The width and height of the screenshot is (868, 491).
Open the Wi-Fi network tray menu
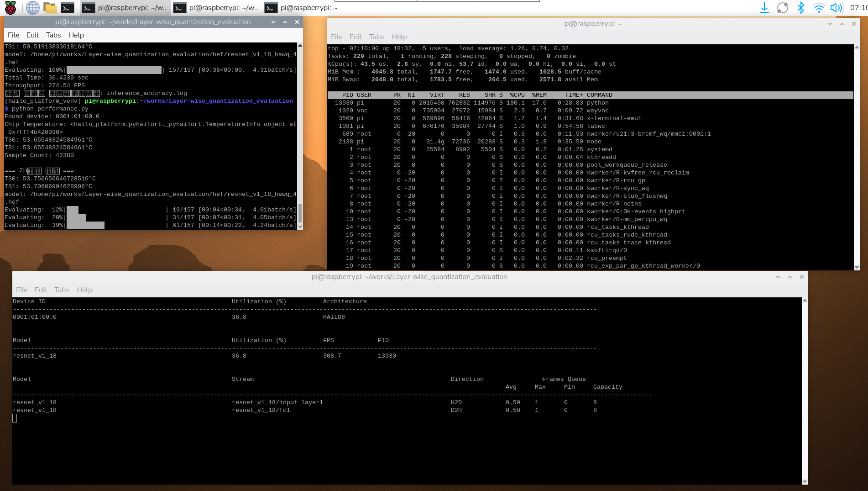(819, 8)
